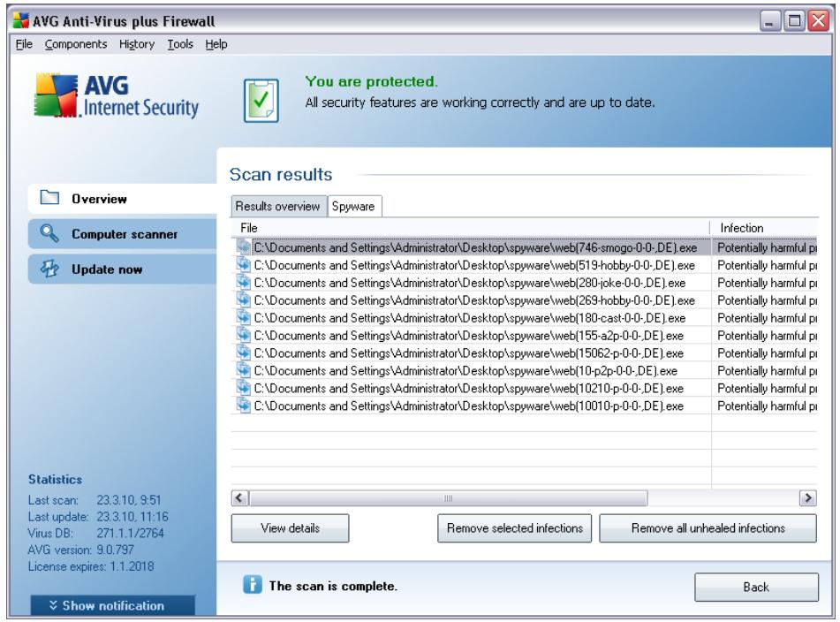Click the Infection column header

[764, 228]
